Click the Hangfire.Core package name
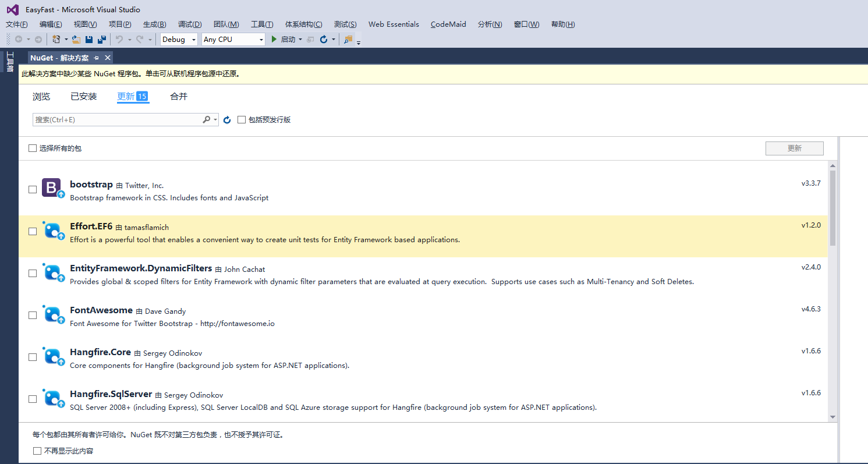 click(100, 352)
